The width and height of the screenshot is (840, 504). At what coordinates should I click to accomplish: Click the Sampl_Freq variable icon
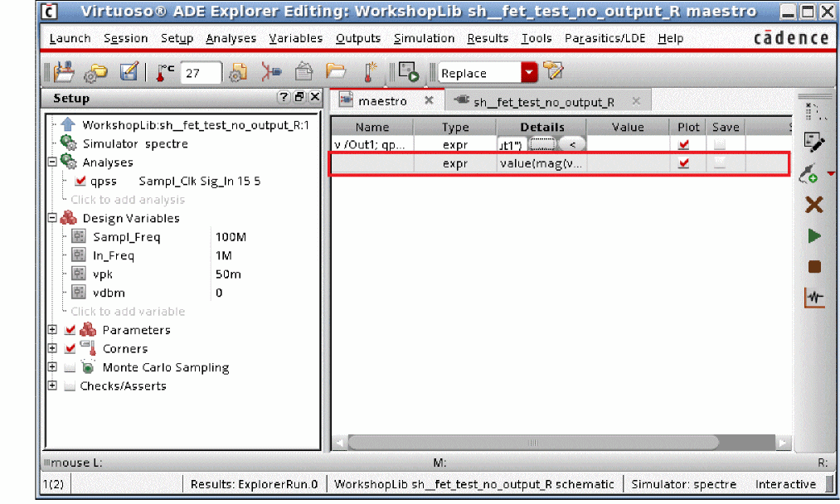click(79, 236)
